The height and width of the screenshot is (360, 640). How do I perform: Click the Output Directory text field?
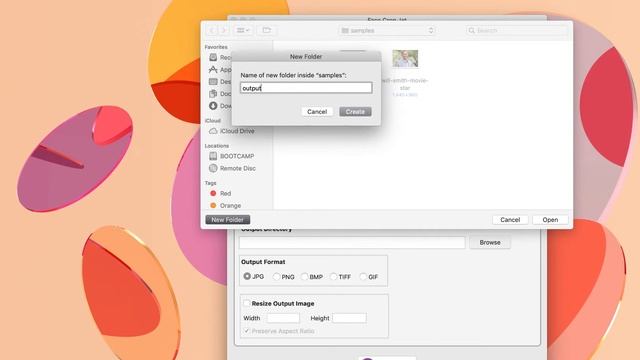pos(352,242)
